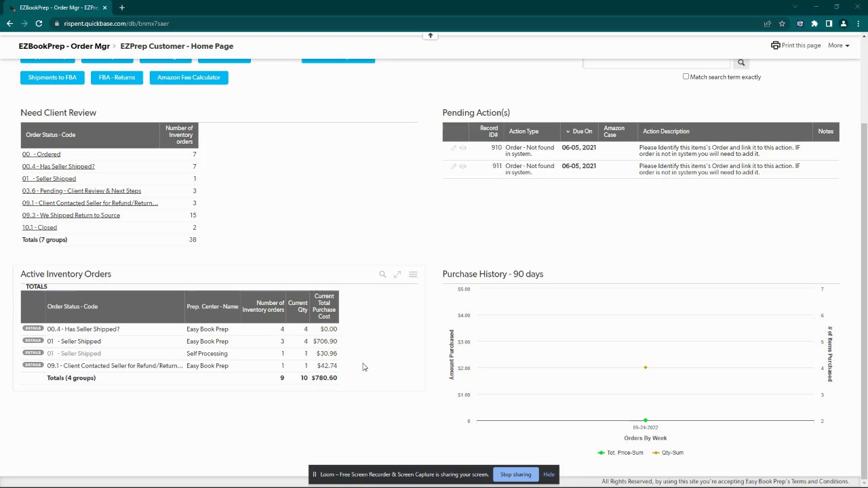The image size is (868, 488).
Task: Click the address bar padlock icon
Action: point(57,23)
